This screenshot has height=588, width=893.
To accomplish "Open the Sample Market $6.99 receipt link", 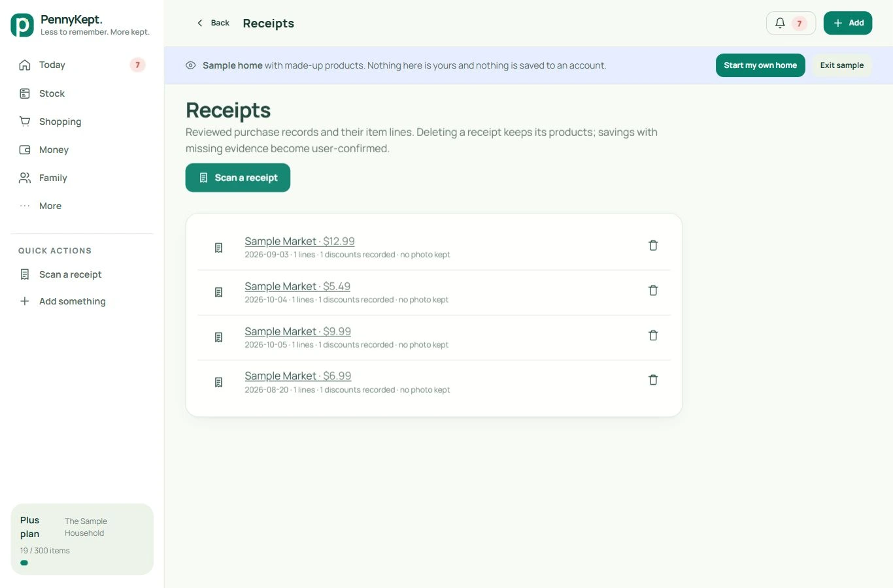I will 298,376.
